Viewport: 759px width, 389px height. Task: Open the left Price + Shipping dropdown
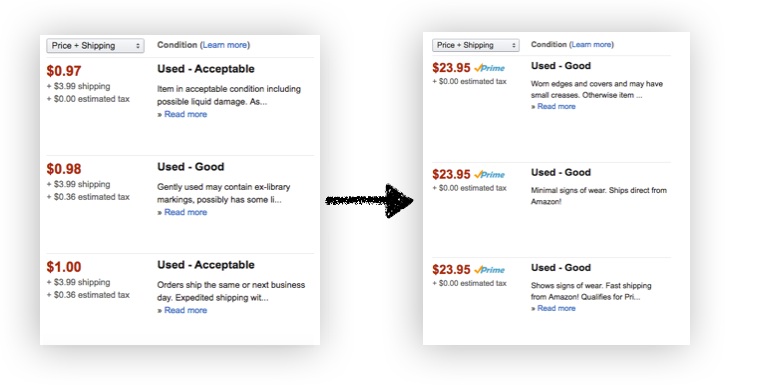pos(95,45)
